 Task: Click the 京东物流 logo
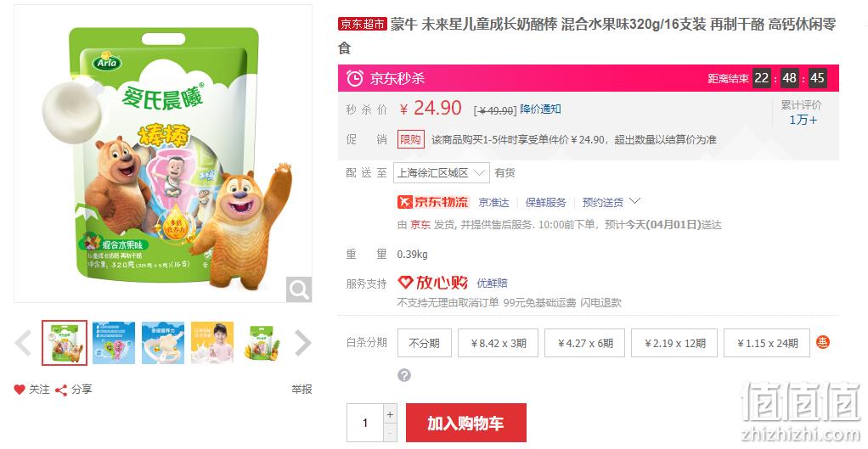[x=433, y=202]
